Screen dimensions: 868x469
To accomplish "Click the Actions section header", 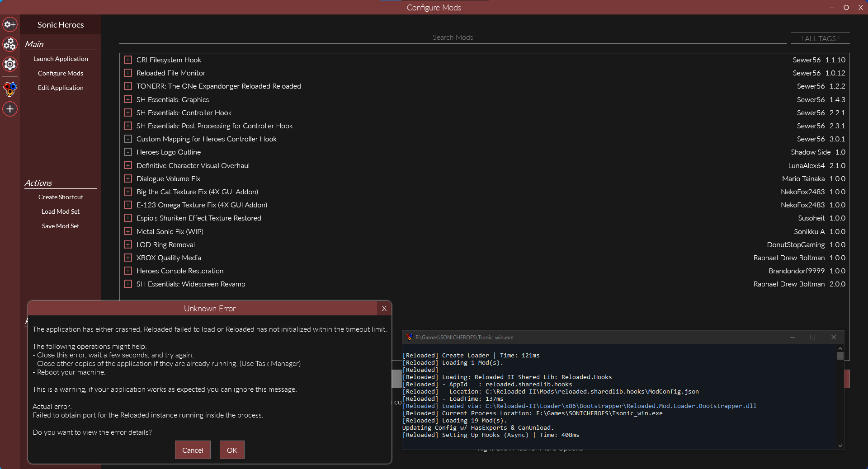I will [38, 183].
